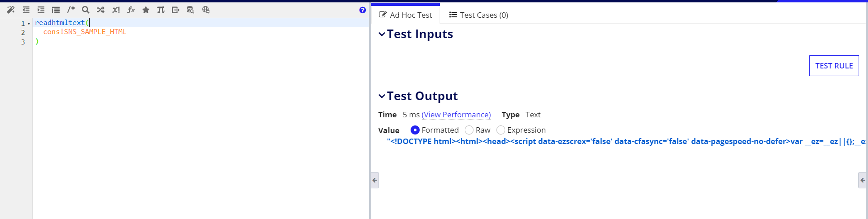868x219 pixels.
Task: Switch to the Test Cases (0) tab
Action: pyautogui.click(x=479, y=15)
